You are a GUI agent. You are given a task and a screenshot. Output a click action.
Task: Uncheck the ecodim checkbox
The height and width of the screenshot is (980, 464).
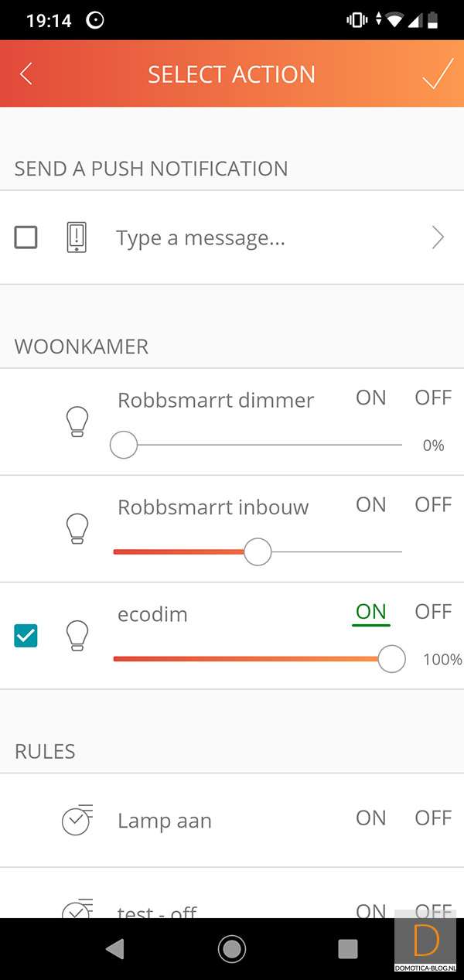(x=26, y=636)
